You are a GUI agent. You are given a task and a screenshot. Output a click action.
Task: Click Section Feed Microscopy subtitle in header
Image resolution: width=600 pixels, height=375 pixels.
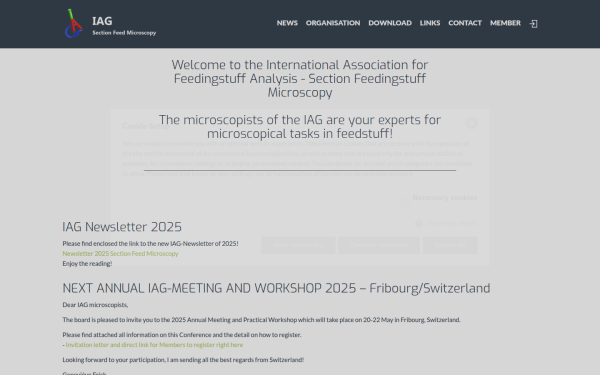(124, 33)
